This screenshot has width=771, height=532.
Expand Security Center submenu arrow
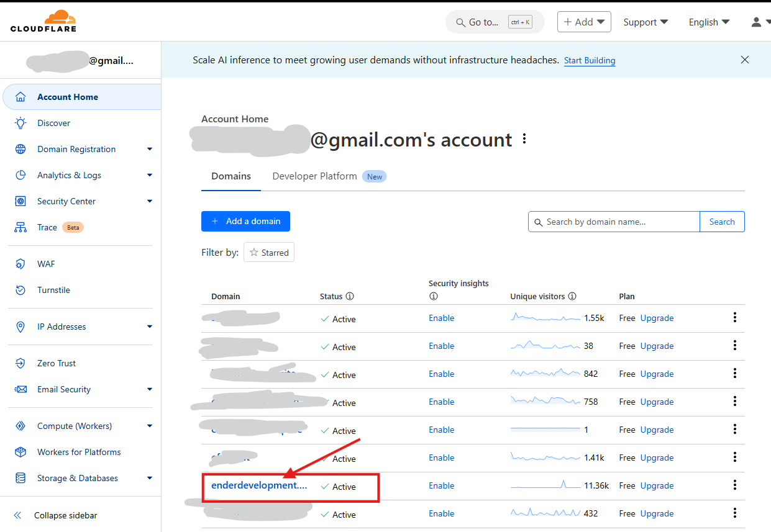[x=150, y=201]
